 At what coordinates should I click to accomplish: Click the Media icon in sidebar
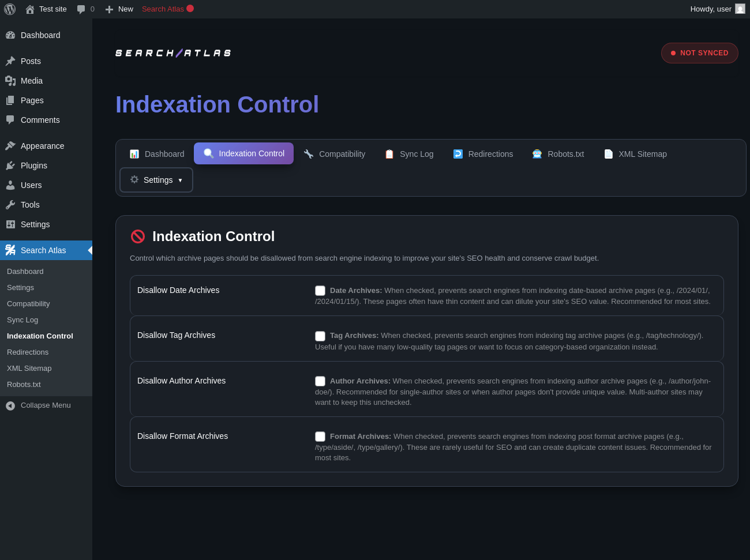10,81
